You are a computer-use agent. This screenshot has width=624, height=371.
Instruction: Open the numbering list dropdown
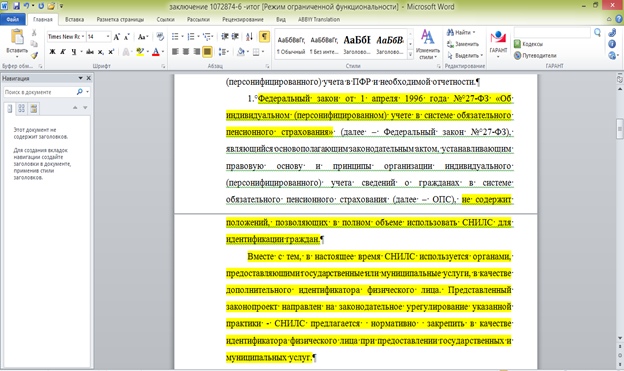click(198, 37)
